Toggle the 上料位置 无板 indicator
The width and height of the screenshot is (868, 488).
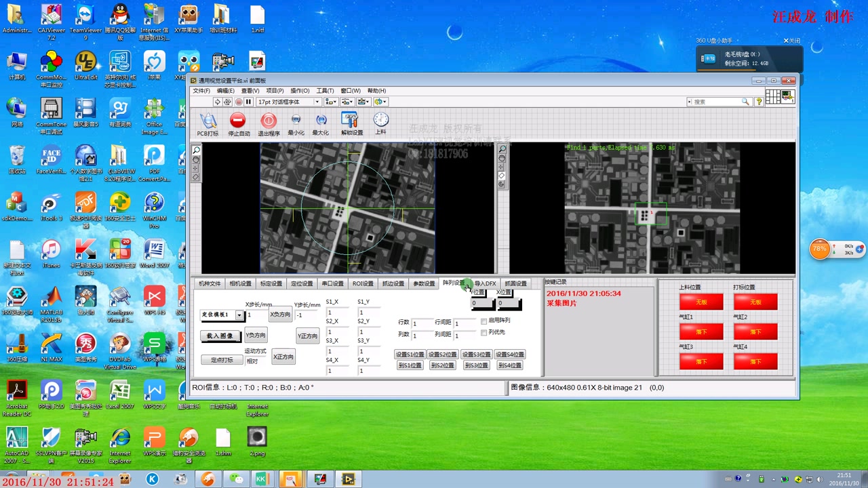click(701, 302)
